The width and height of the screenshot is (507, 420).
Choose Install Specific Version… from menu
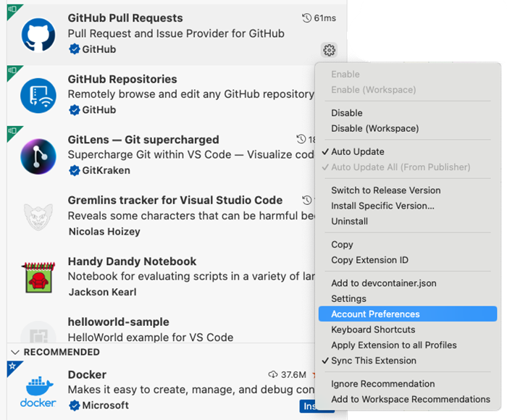[x=382, y=206]
